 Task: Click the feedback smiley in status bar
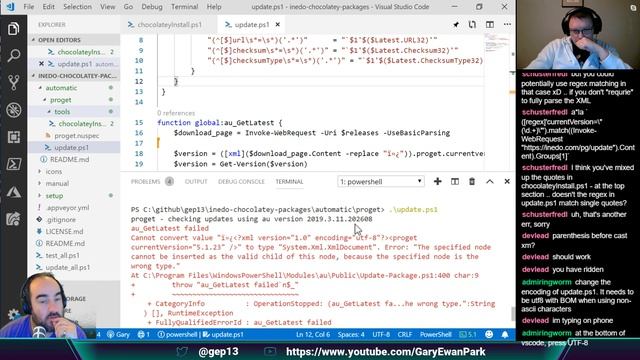coord(489,334)
